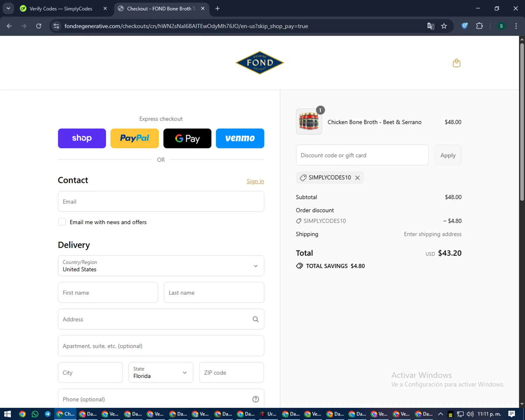Click the Apartment, suite, etc. field
The image size is (525, 420).
(161, 346)
